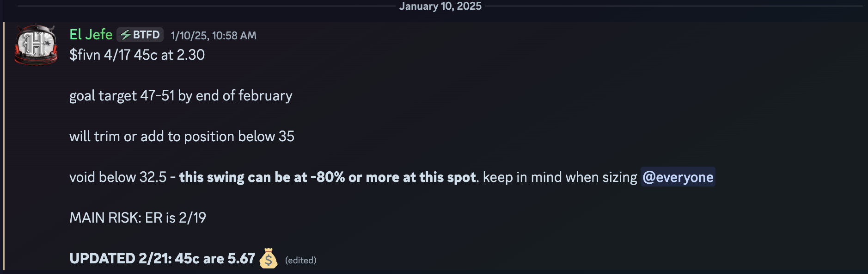Open the El Jefe username profile
This screenshot has height=274, width=868.
coord(91,35)
